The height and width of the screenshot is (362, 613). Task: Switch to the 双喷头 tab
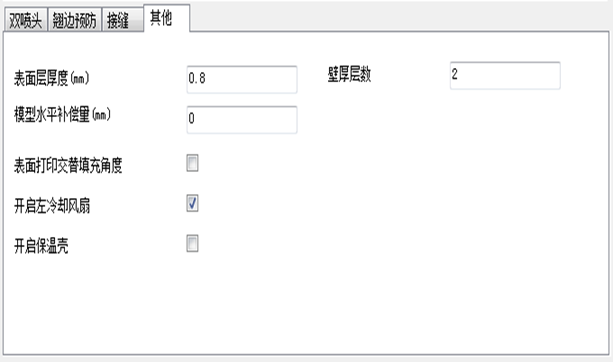click(26, 19)
